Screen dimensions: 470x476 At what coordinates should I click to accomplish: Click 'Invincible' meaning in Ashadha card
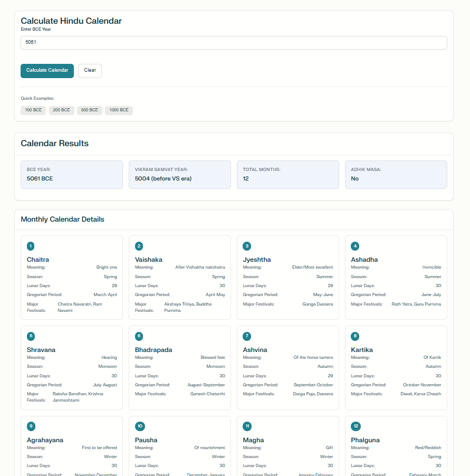tap(432, 267)
